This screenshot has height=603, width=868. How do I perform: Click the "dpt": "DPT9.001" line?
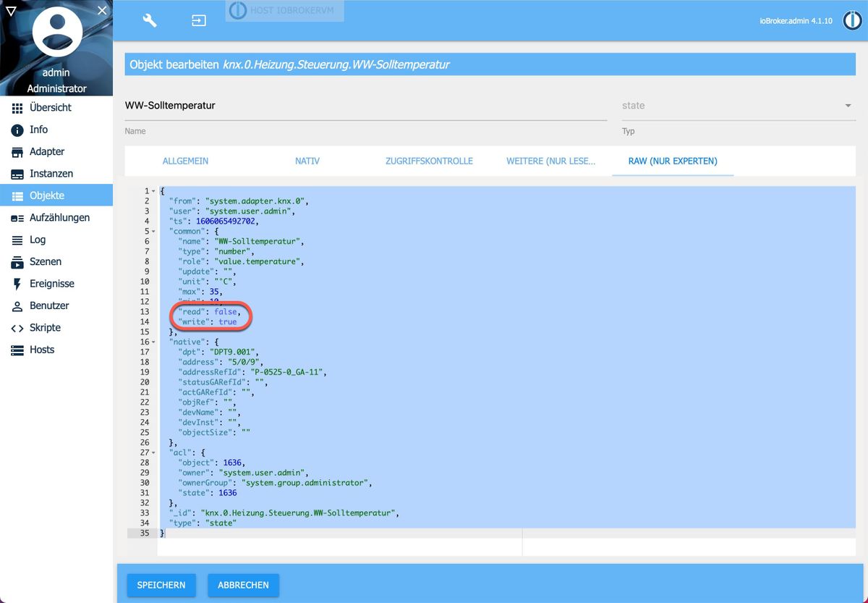[x=220, y=352]
